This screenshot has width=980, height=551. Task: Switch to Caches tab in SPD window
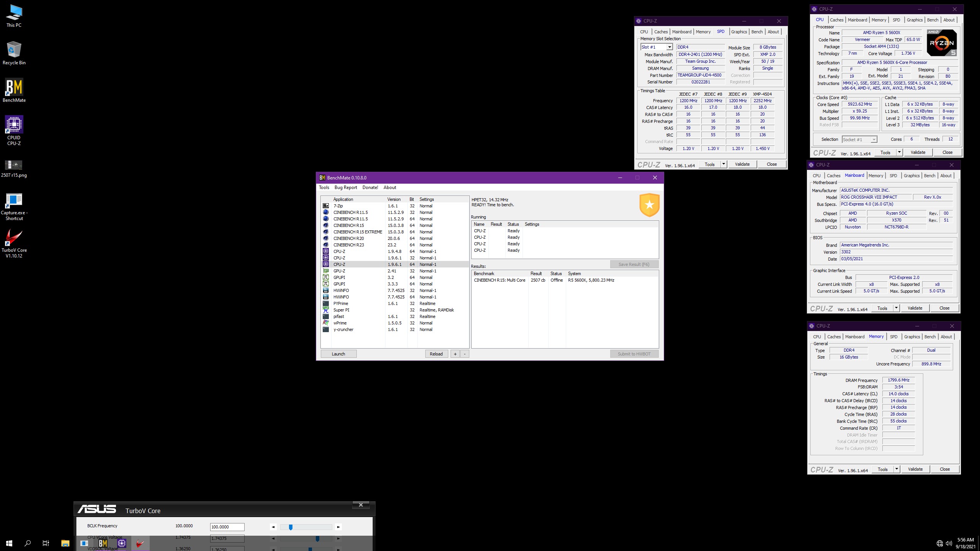[x=661, y=32]
